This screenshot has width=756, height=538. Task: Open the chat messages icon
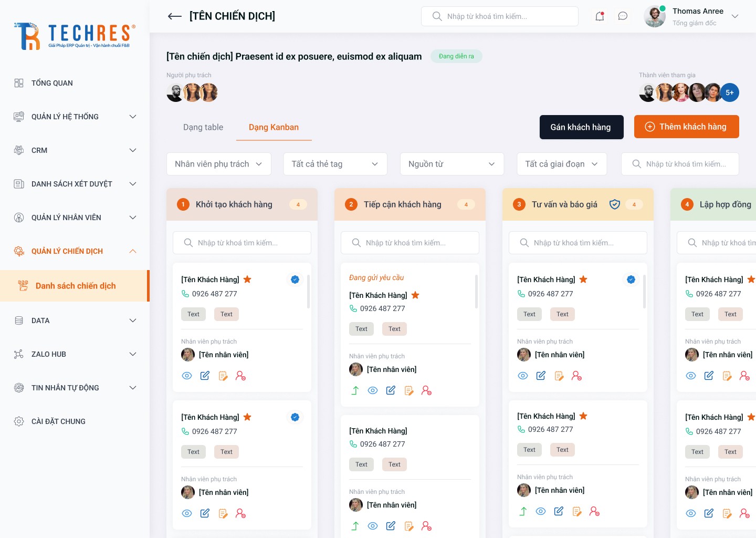pos(623,16)
